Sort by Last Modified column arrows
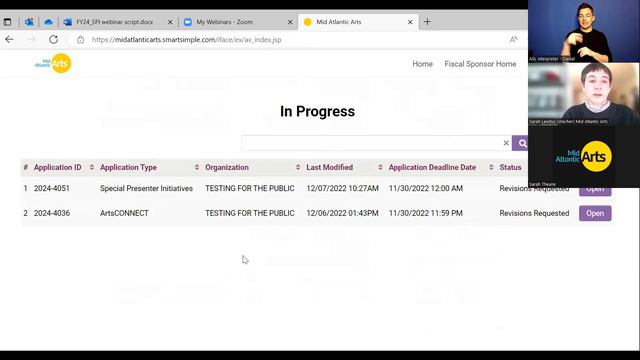This screenshot has height=360, width=640. point(380,167)
